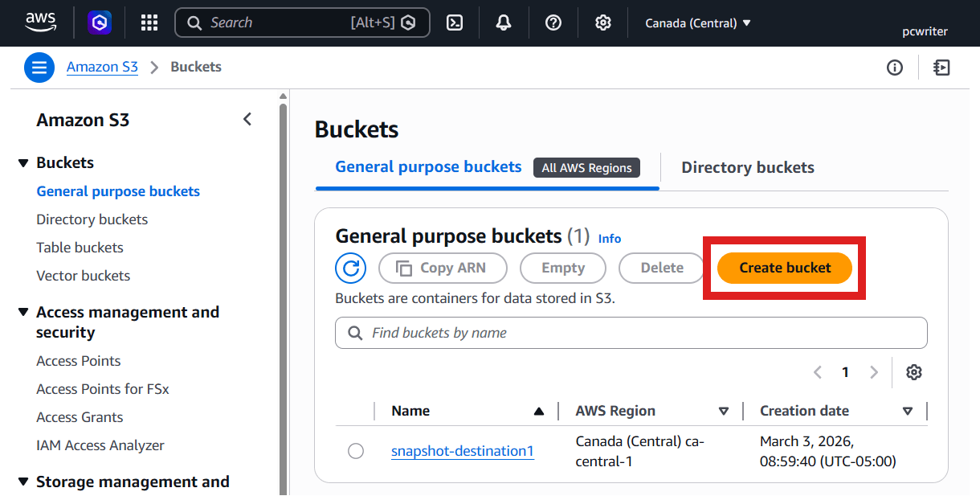Screen dimensions: 980x496
Task: Open Access Points for FSx
Action: coord(103,389)
